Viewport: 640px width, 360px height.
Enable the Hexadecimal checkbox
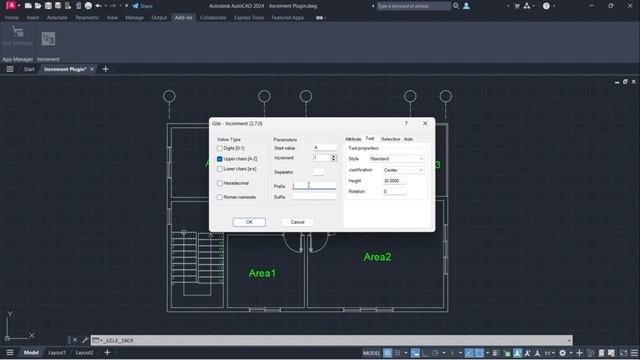220,183
